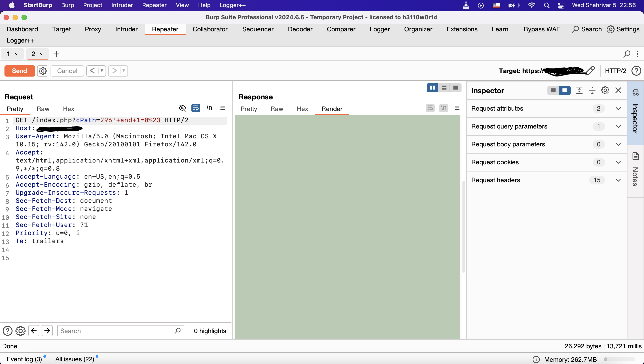Viewport: 644px width, 364px height.
Task: Switch Response view to Raw tab
Action: (x=277, y=109)
